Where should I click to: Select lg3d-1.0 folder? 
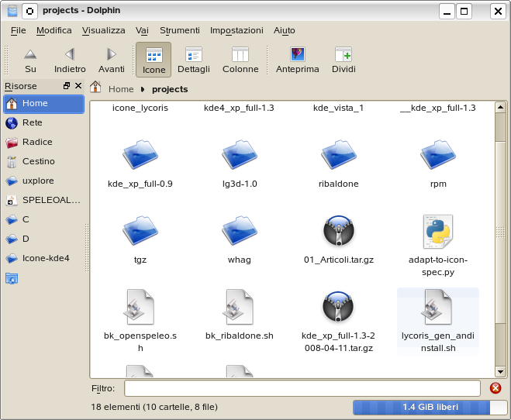tap(240, 164)
